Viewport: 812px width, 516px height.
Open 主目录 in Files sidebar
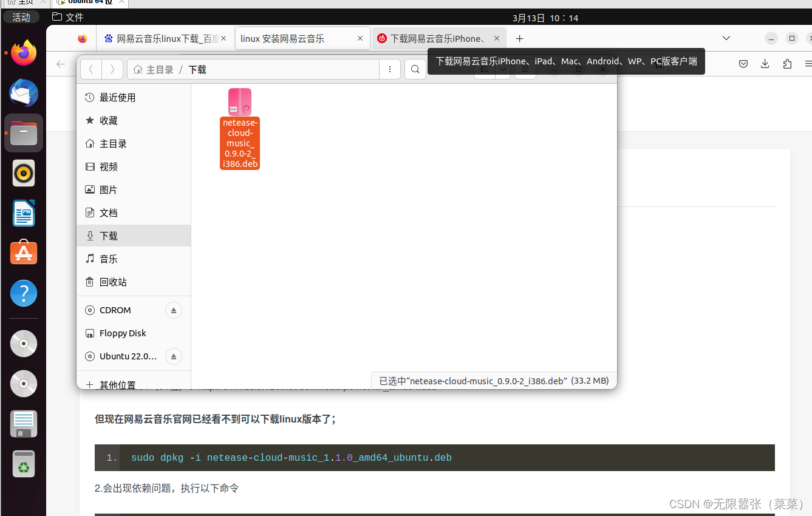point(134,144)
